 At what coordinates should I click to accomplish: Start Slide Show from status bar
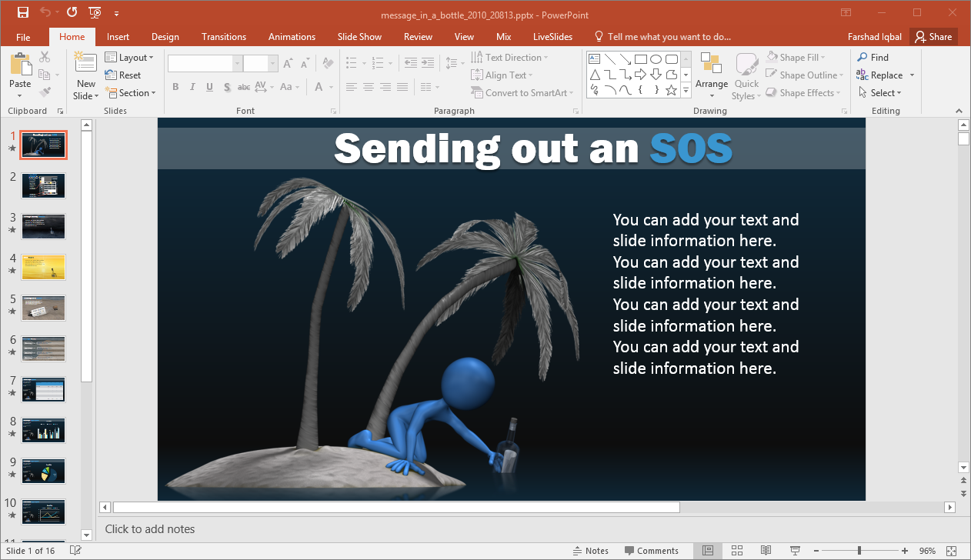pyautogui.click(x=795, y=551)
